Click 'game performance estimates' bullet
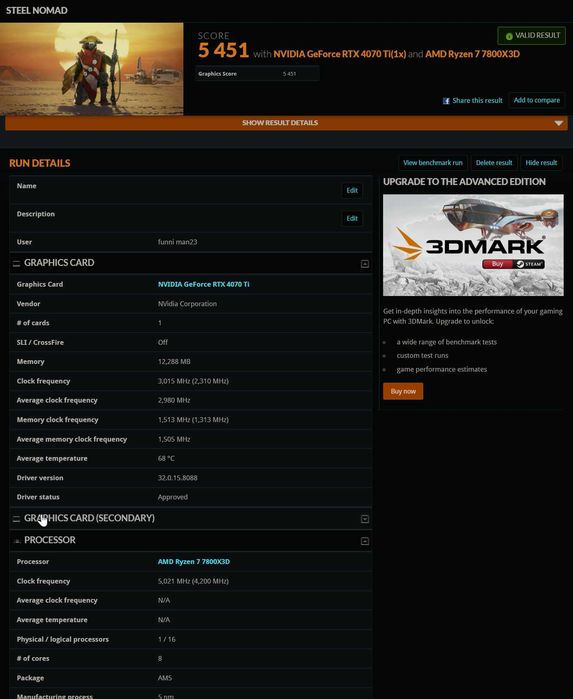This screenshot has width=573, height=699. click(441, 370)
